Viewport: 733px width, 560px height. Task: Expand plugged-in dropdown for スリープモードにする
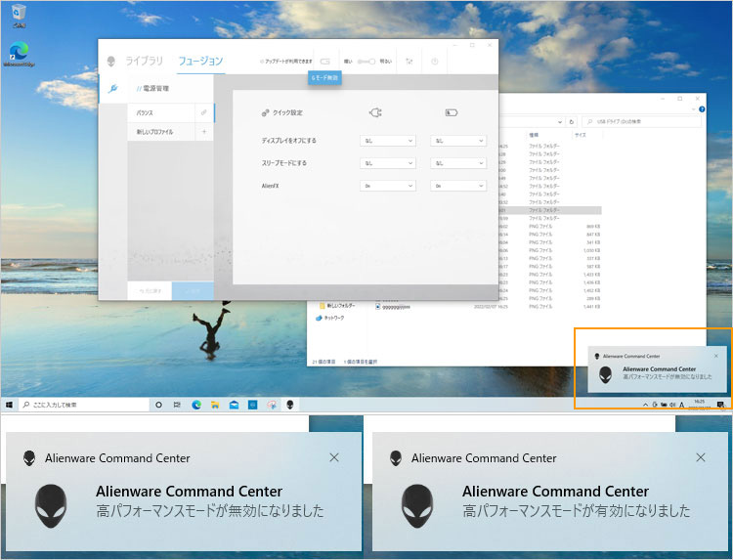pos(388,163)
